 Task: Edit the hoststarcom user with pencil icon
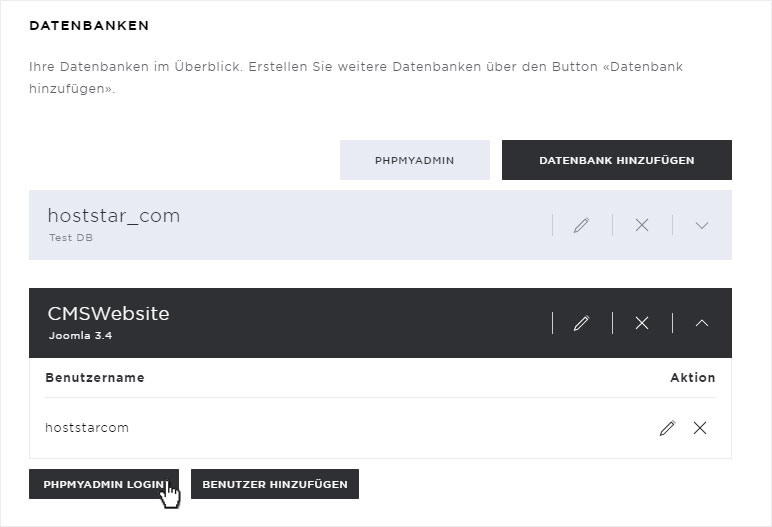(667, 428)
